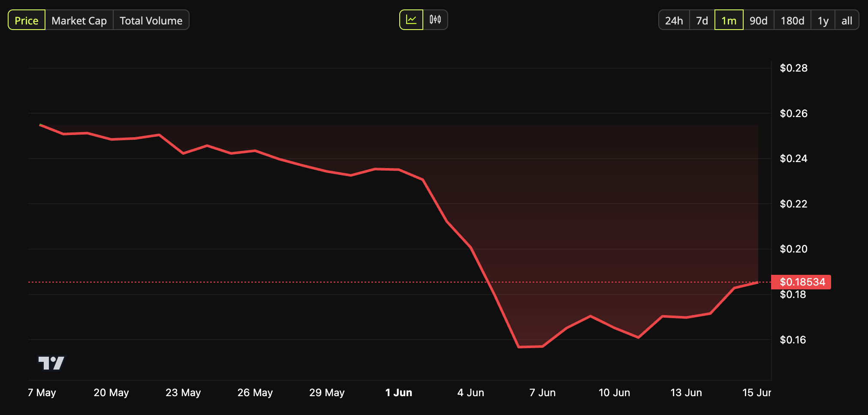The image size is (868, 415).
Task: Switch to line chart view
Action: coord(411,20)
